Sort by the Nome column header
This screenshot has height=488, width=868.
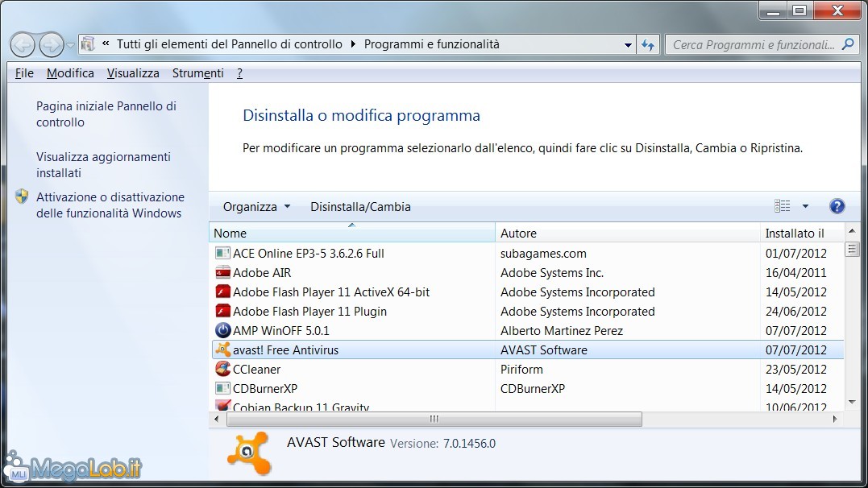[x=352, y=233]
